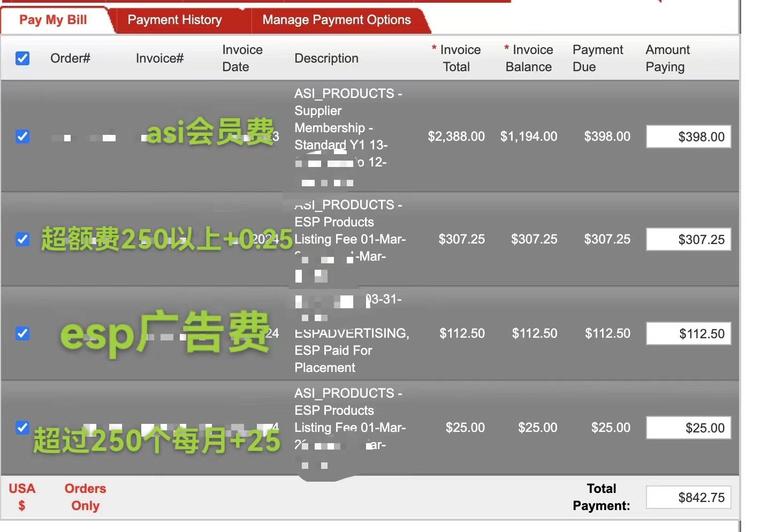Edit the $307.25 Amount Paying field
Viewport: 761px width, 532px height.
click(x=688, y=239)
